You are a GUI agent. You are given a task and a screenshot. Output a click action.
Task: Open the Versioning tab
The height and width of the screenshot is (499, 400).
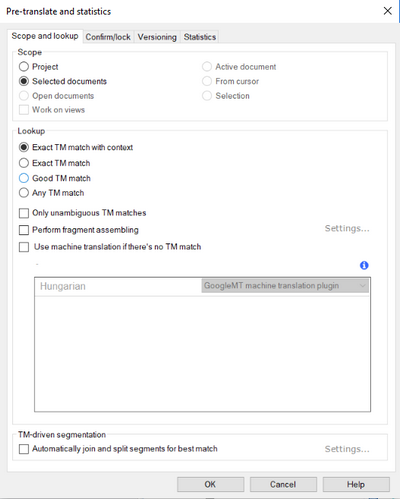[x=157, y=37]
